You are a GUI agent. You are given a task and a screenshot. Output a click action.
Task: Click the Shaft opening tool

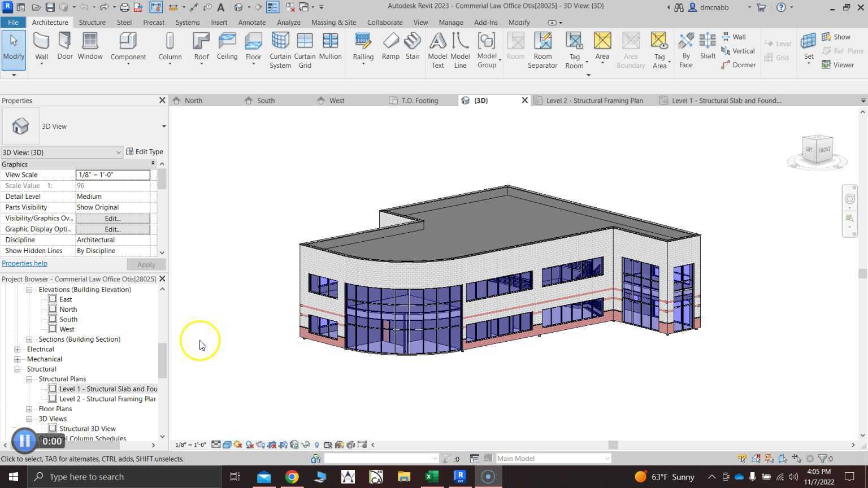(x=708, y=46)
